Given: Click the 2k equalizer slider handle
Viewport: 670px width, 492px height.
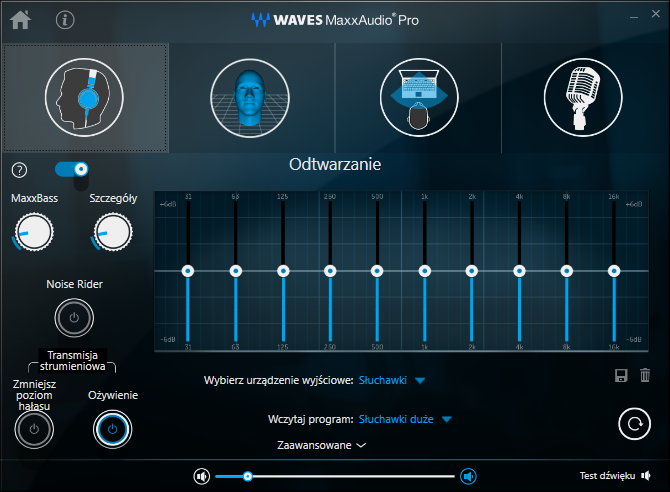Looking at the screenshot, I should (472, 271).
